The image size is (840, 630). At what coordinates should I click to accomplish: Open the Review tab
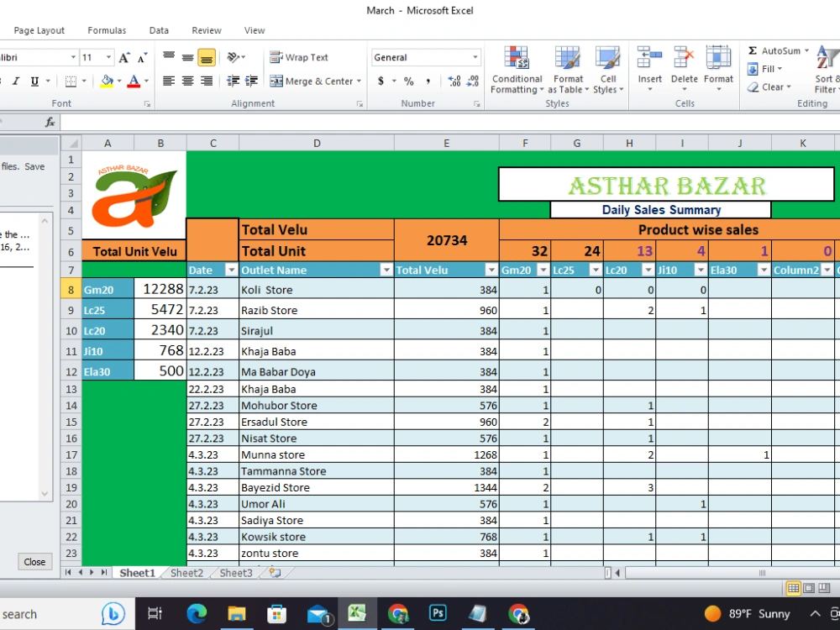tap(207, 30)
